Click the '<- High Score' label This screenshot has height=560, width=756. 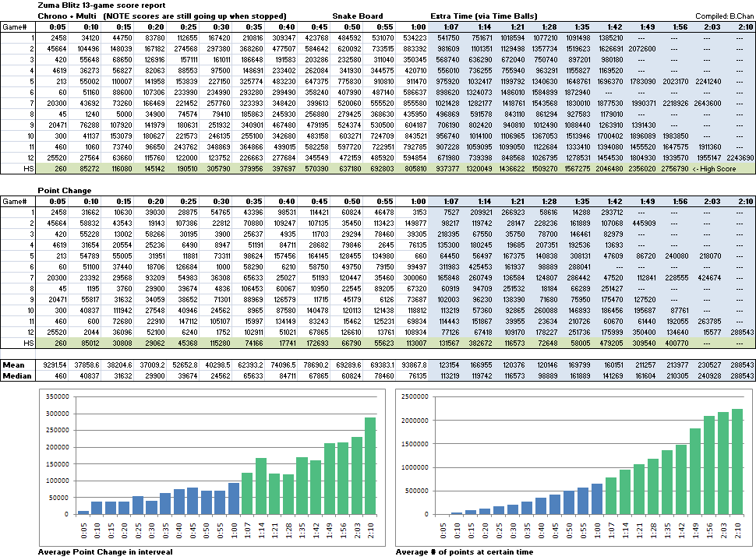pyautogui.click(x=714, y=169)
